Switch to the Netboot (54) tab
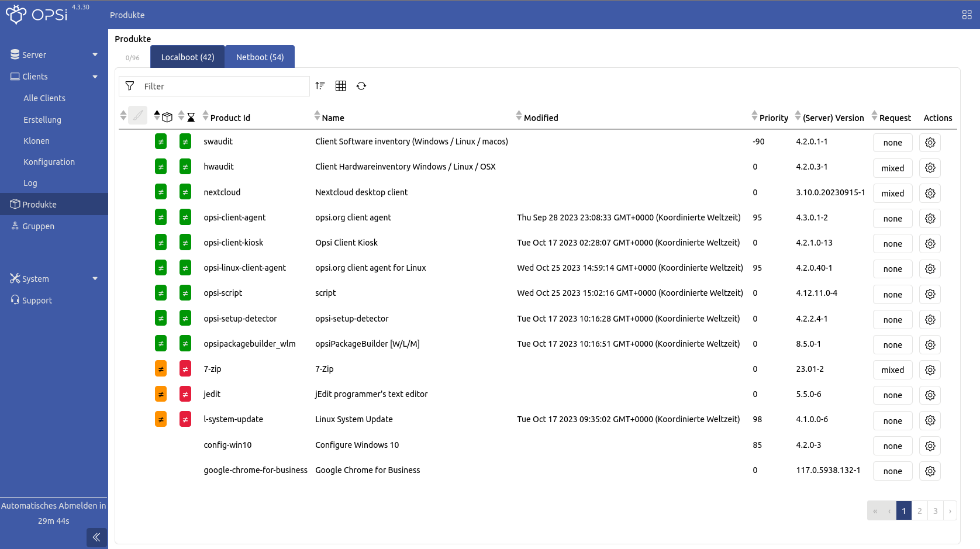 tap(260, 57)
